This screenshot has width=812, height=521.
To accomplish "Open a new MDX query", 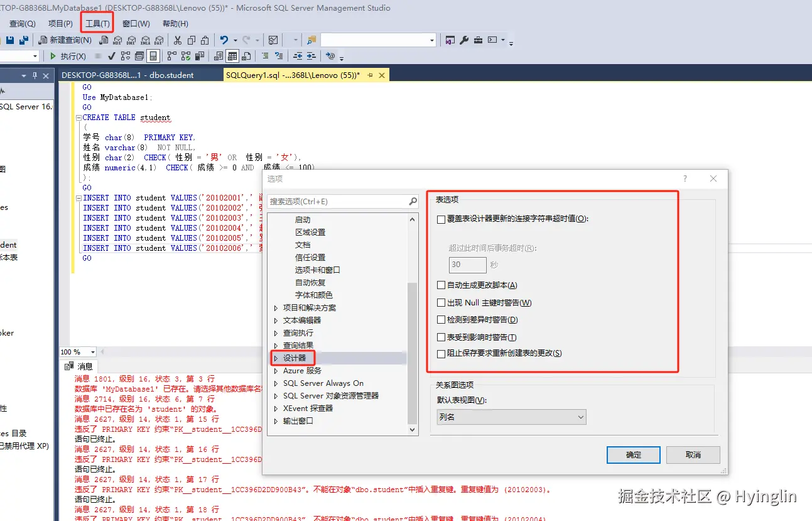I will (x=117, y=40).
